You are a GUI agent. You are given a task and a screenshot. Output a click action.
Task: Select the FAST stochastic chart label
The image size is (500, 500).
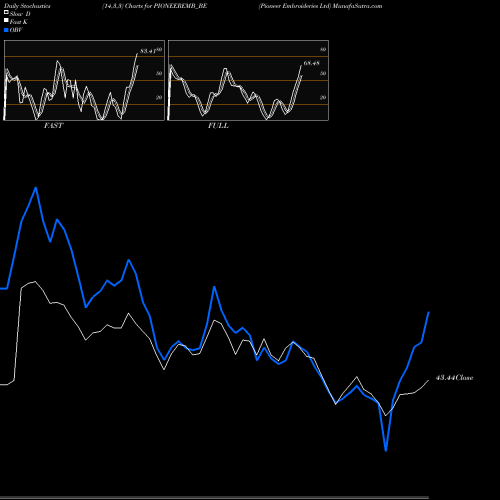click(x=53, y=126)
